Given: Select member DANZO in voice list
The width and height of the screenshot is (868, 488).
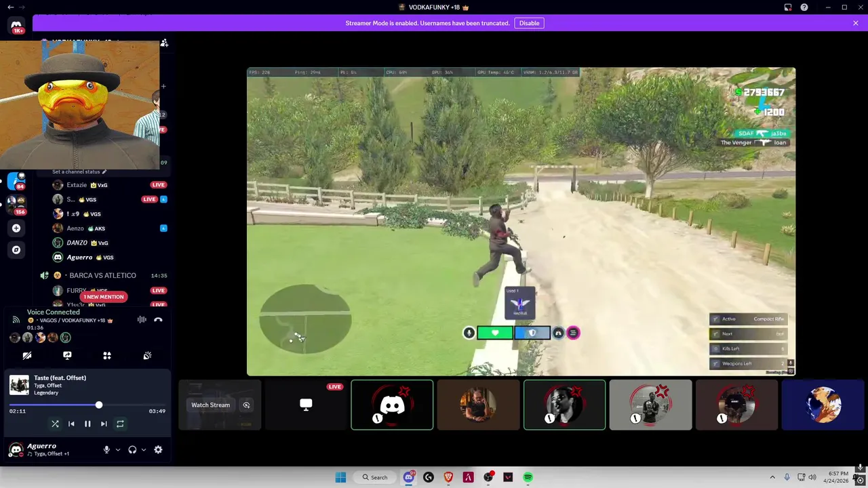Looking at the screenshot, I should pos(108,243).
